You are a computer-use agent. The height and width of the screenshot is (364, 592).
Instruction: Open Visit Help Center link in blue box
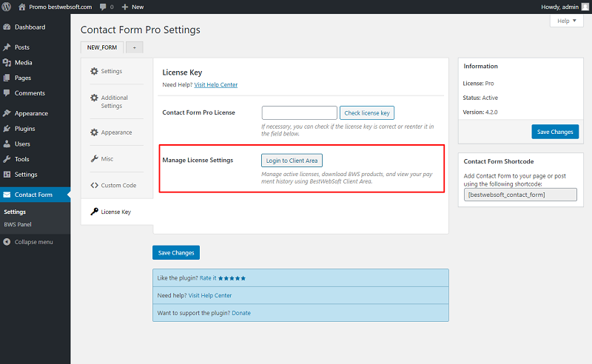pos(210,295)
